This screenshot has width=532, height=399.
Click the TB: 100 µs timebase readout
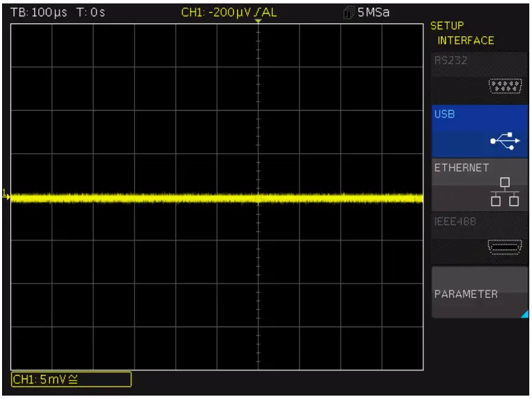click(38, 12)
